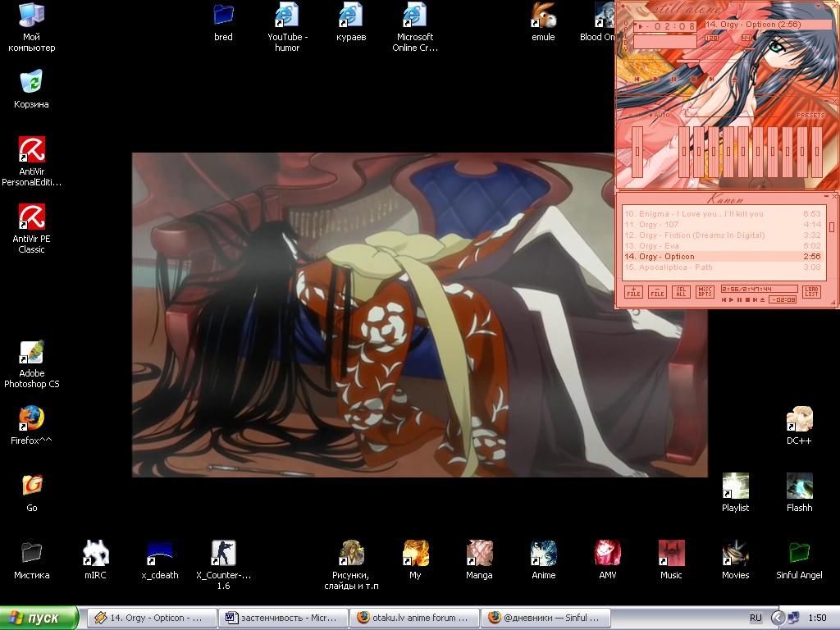Open the пуск Start menu
This screenshot has width=840, height=630.
point(39,618)
